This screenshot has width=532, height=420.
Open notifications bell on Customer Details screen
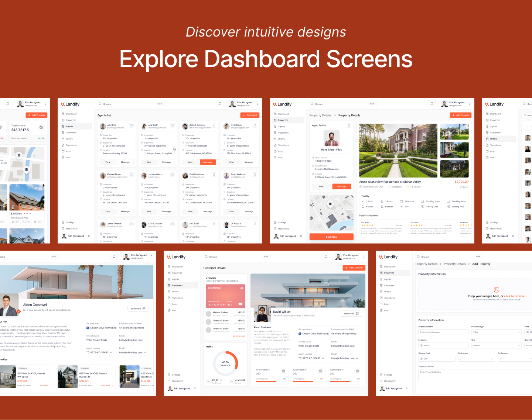(326, 257)
